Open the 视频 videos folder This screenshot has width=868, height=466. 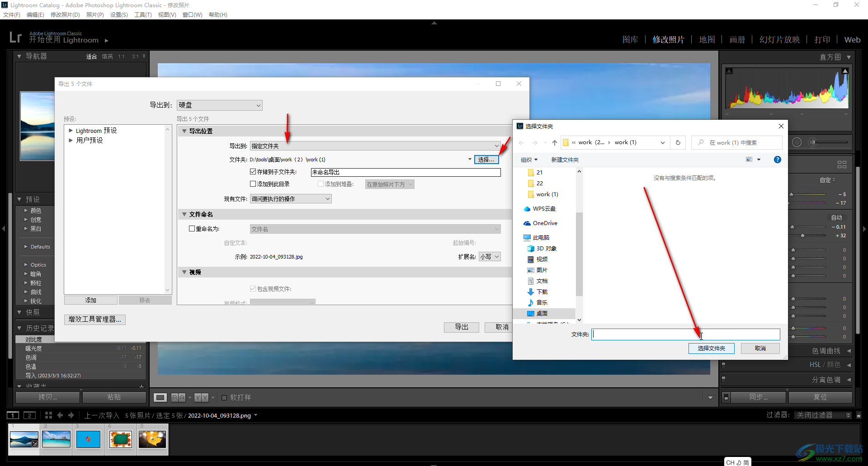(538, 259)
